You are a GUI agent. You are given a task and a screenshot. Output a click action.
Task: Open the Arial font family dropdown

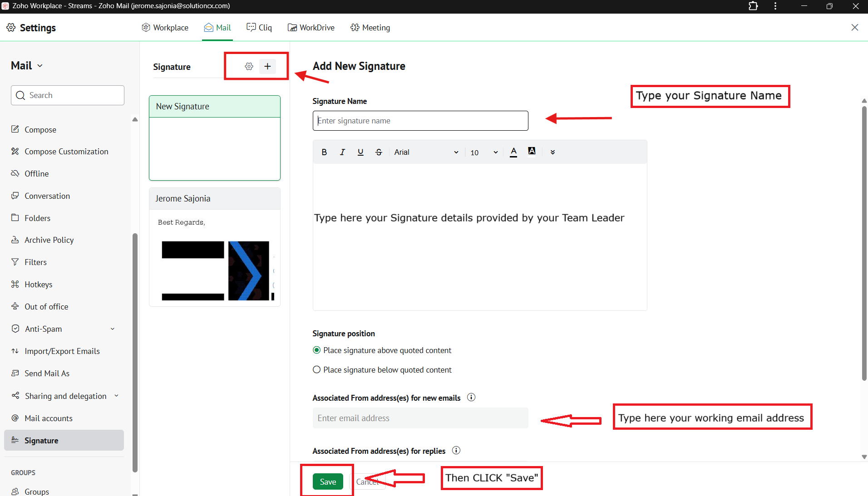point(426,152)
